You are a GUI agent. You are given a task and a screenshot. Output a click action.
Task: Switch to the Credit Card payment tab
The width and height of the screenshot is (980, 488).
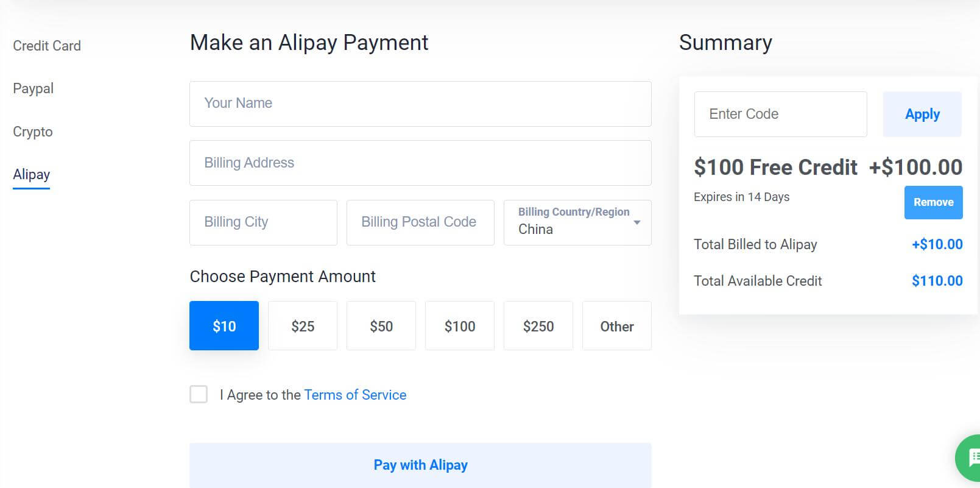(47, 46)
